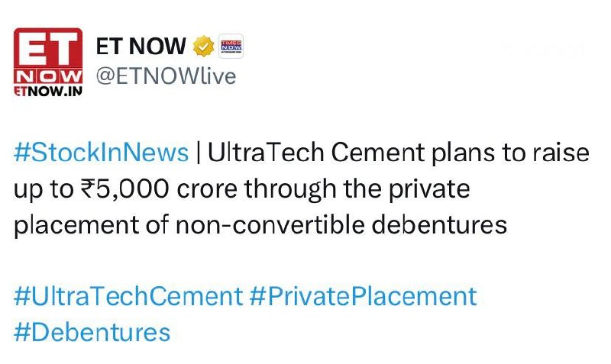Viewport: 611px width, 364px height.
Task: Click the ₹5,000 crore amount in tweet
Action: (159, 188)
